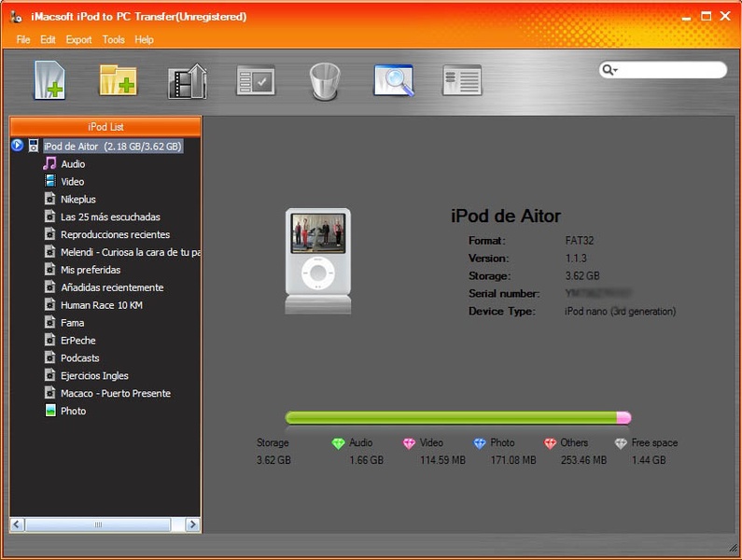Select the Podcasts playlist

[x=79, y=358]
